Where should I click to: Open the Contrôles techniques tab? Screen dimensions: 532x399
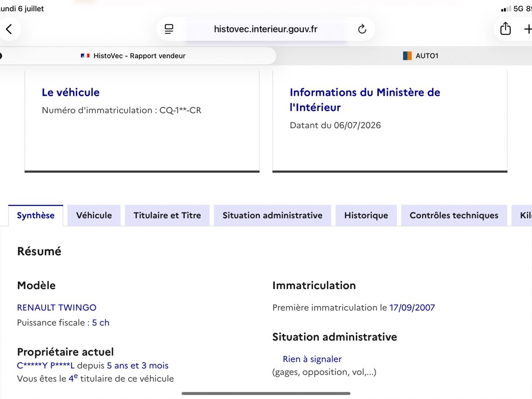coord(454,215)
